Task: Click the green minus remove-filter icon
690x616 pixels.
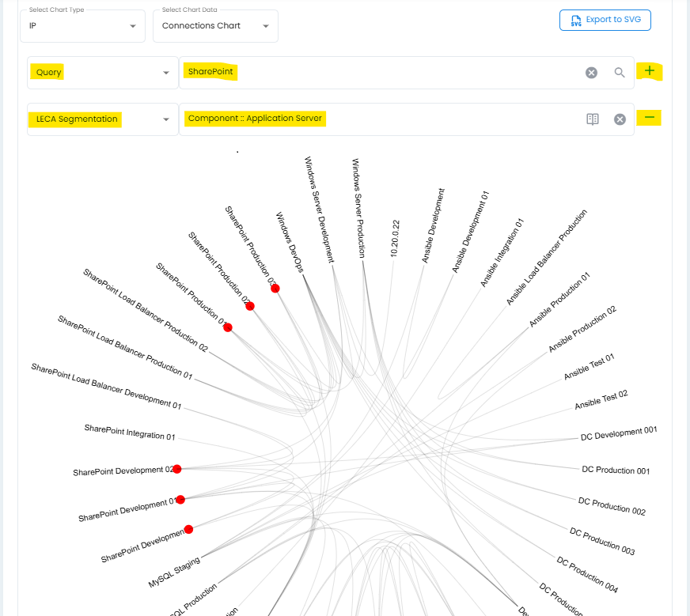Action: [650, 118]
